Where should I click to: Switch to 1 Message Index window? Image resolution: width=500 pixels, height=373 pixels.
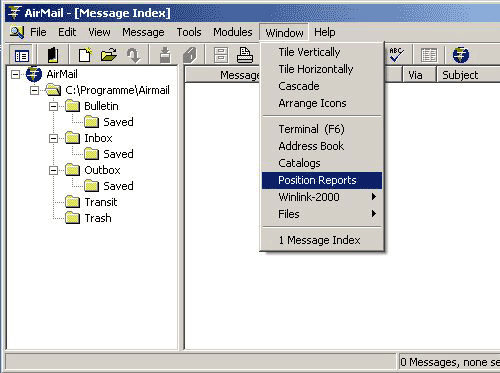[322, 240]
